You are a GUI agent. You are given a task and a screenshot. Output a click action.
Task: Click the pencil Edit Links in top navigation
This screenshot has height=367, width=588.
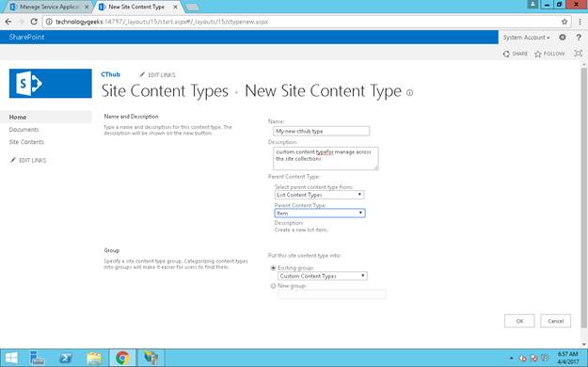(157, 75)
